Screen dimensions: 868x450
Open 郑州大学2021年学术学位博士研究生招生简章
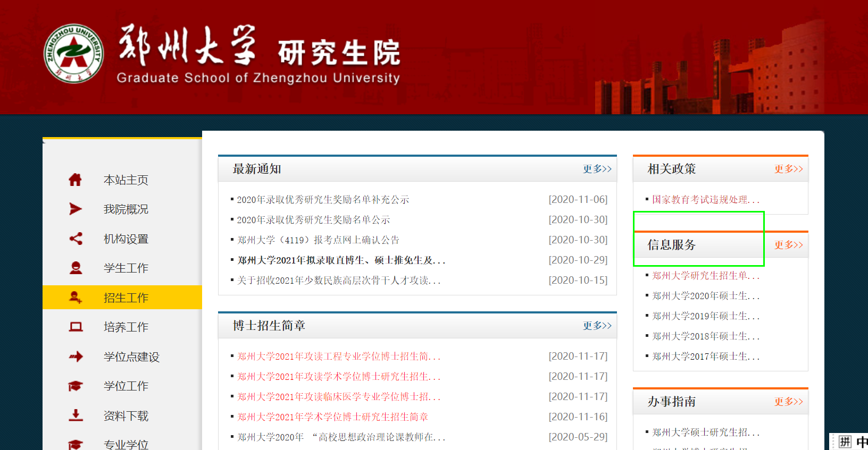(332, 417)
